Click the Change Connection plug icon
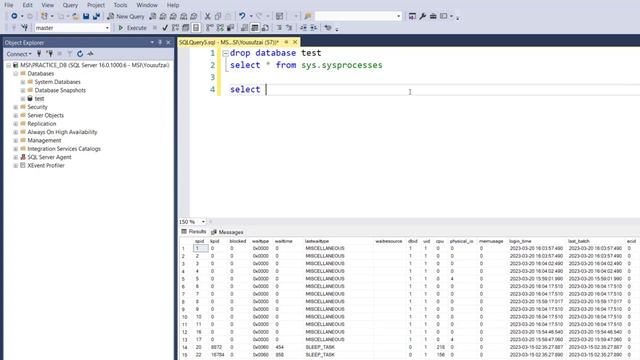 25,28
